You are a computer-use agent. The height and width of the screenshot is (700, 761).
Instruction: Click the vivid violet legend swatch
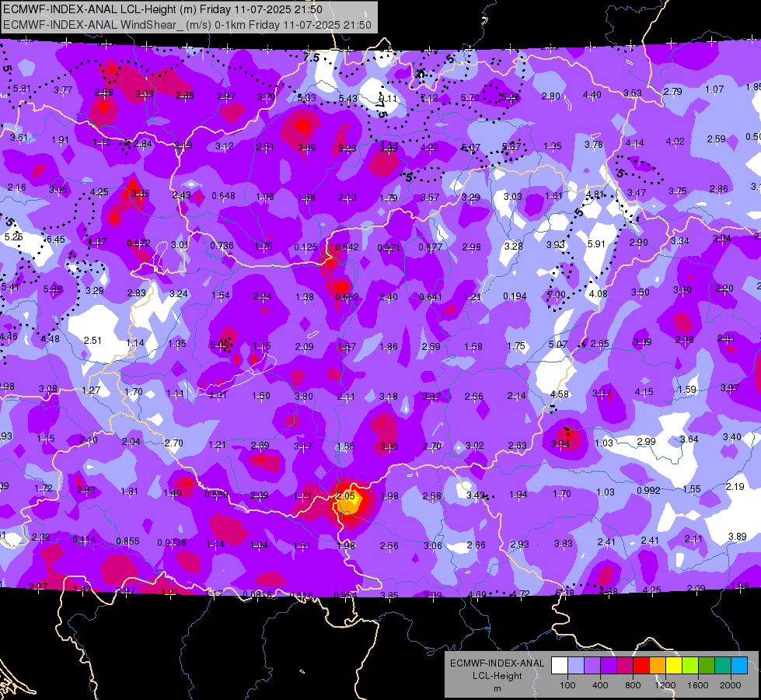point(609,666)
